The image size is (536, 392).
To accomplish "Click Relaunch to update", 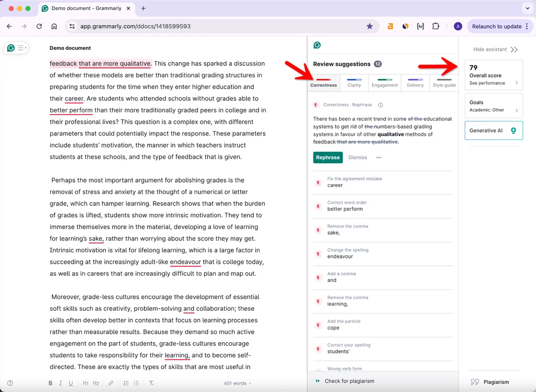I will coord(496,26).
